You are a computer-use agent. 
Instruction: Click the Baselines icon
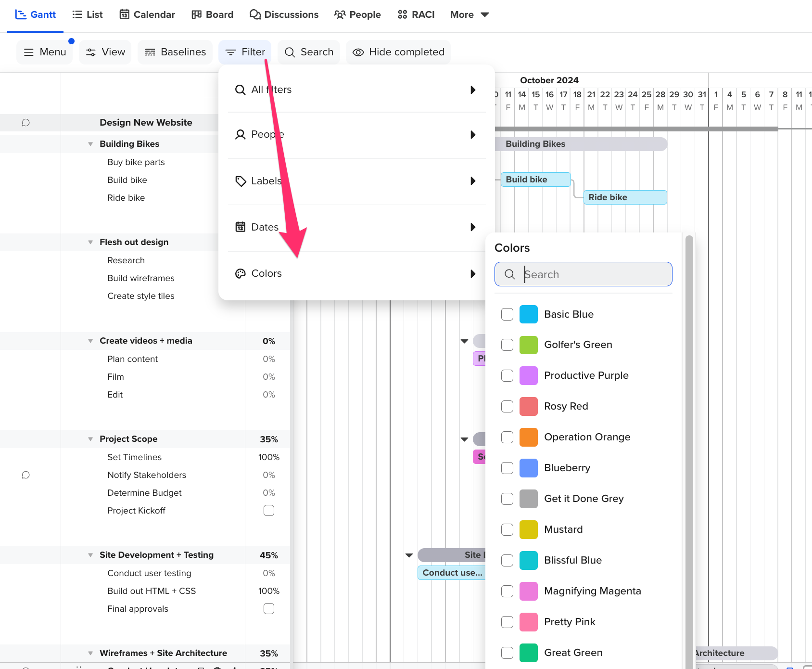(x=150, y=51)
